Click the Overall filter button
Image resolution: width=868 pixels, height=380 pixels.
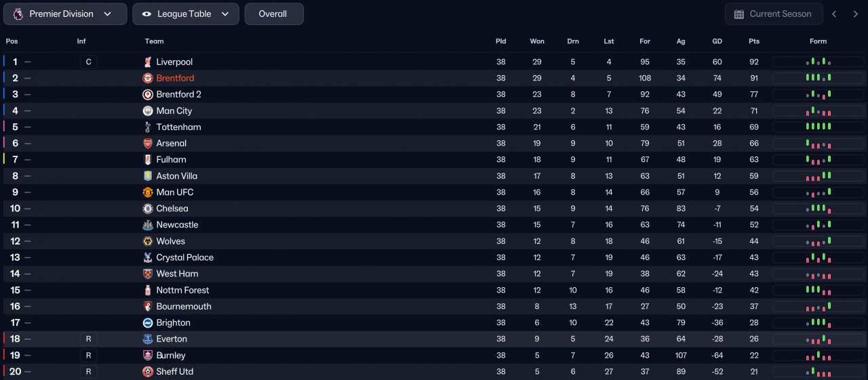tap(273, 14)
